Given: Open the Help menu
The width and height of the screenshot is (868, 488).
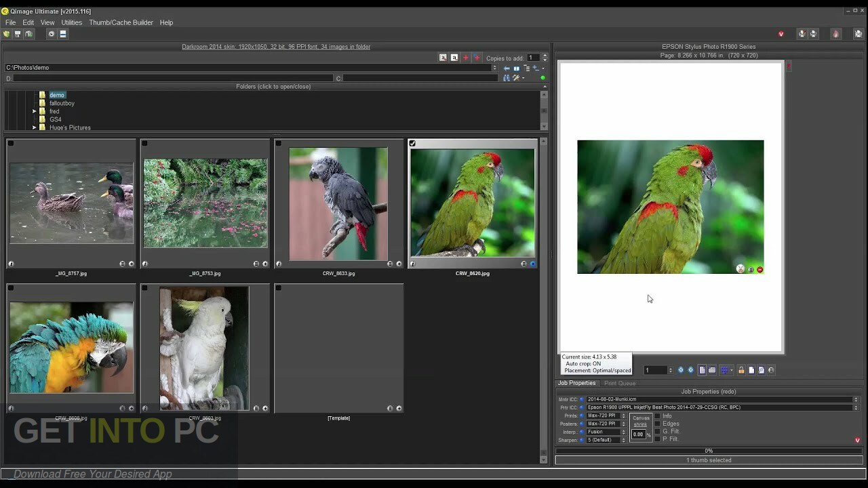Looking at the screenshot, I should [167, 22].
